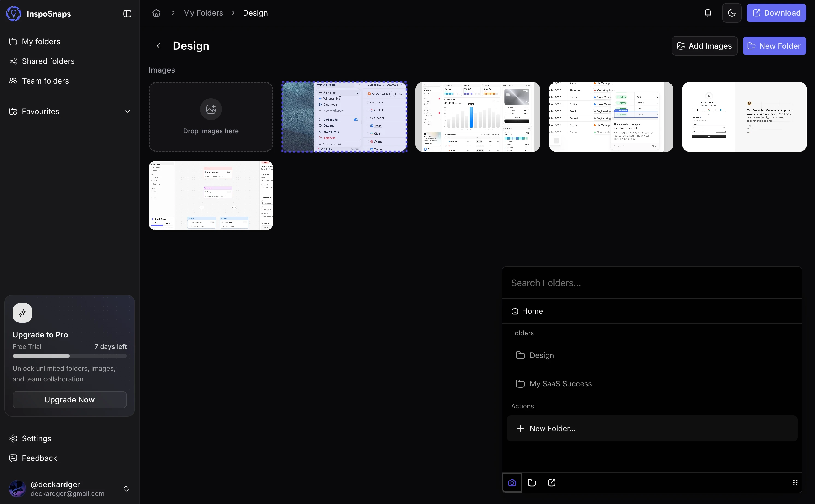The width and height of the screenshot is (815, 504).
Task: Click the external link icon in popup toolbar
Action: [552, 483]
